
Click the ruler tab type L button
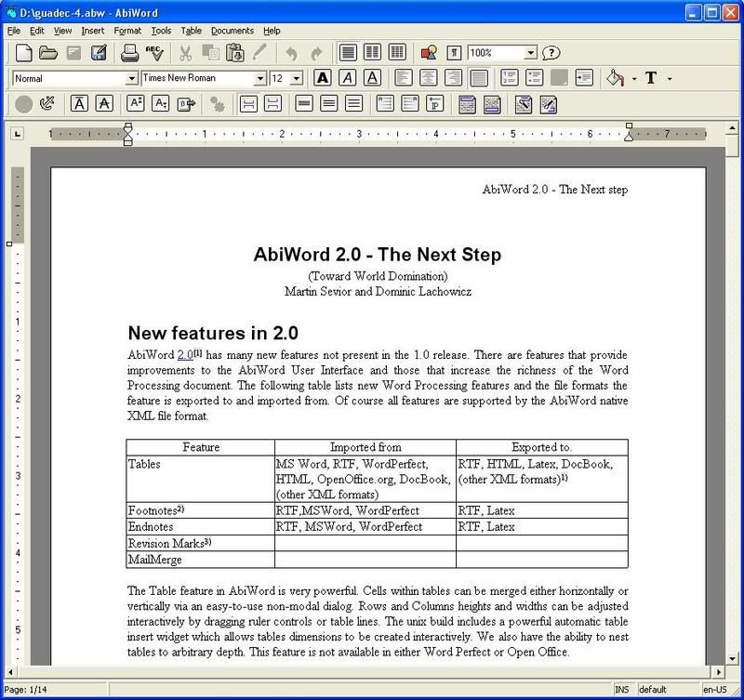coord(17,134)
